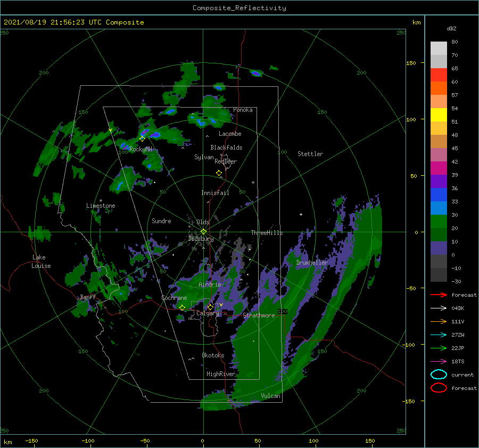The width and height of the screenshot is (479, 448).
Task: Click the yellow radar site marker at Olds
Action: click(x=203, y=232)
